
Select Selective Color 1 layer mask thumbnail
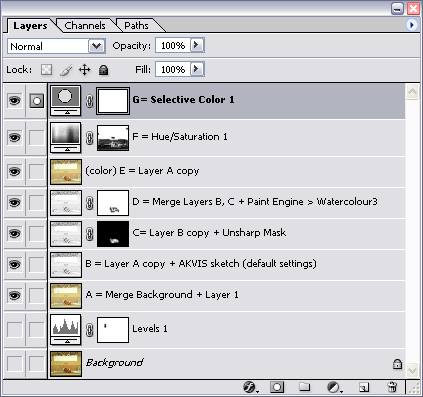tap(113, 101)
